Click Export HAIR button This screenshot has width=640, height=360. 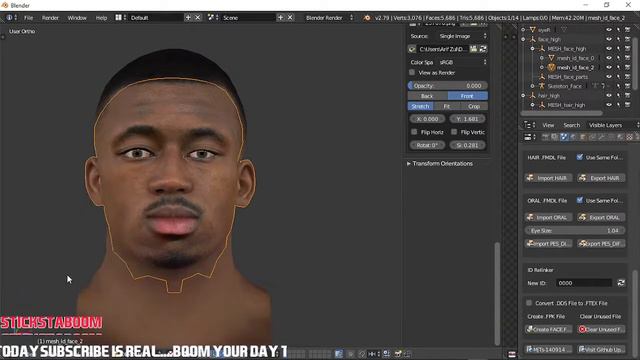click(601, 178)
